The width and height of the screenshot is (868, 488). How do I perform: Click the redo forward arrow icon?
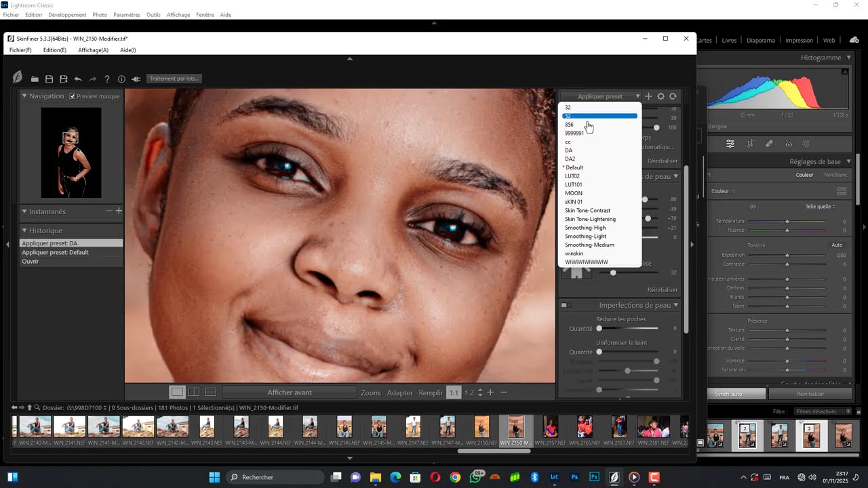pos(93,79)
